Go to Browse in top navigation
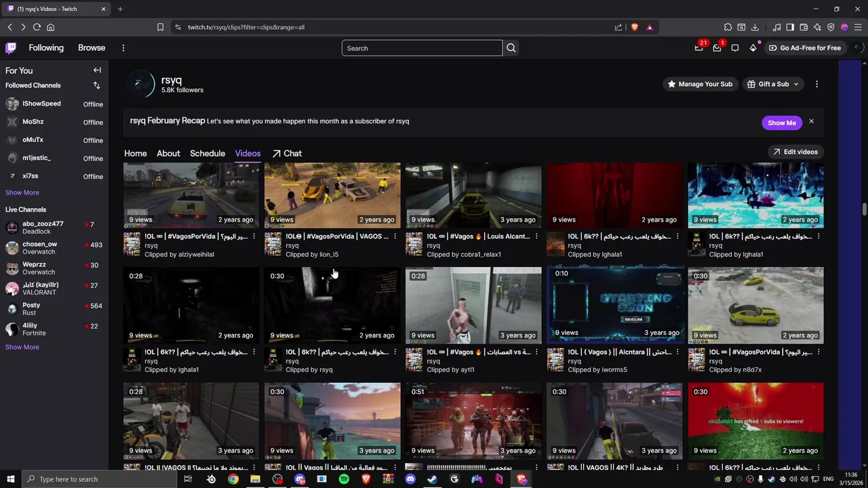This screenshot has width=868, height=488. pyautogui.click(x=92, y=48)
